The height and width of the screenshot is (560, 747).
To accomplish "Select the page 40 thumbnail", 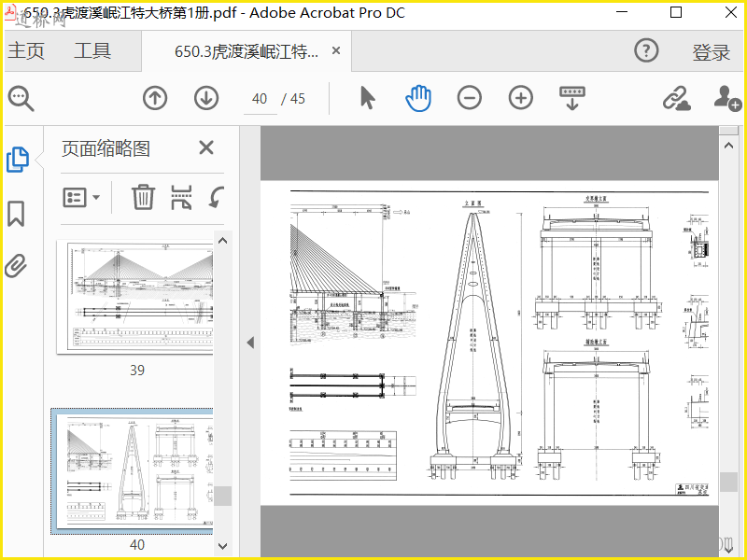I will [133, 471].
